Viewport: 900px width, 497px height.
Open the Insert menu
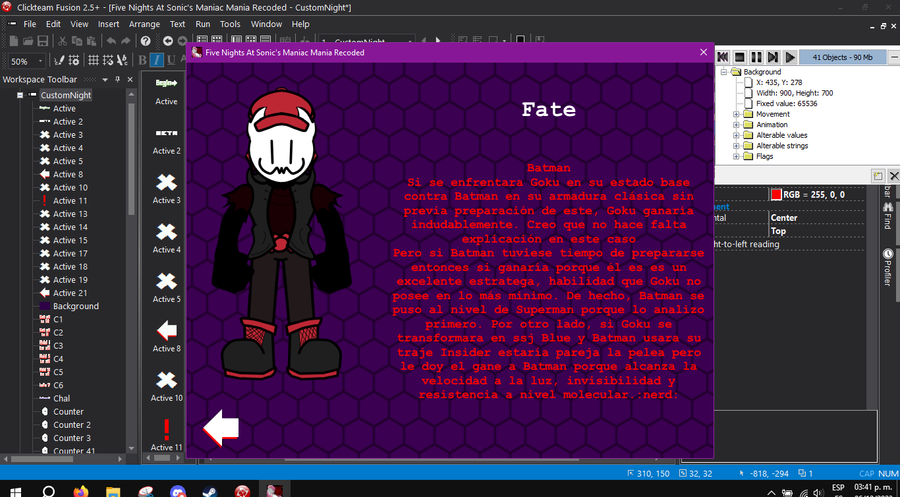pyautogui.click(x=108, y=24)
